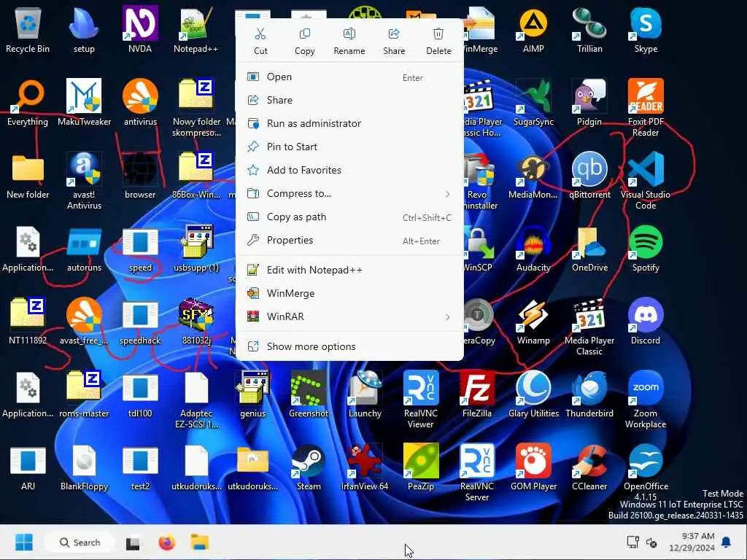The width and height of the screenshot is (747, 560).
Task: Click Cut in the context menu
Action: [260, 42]
